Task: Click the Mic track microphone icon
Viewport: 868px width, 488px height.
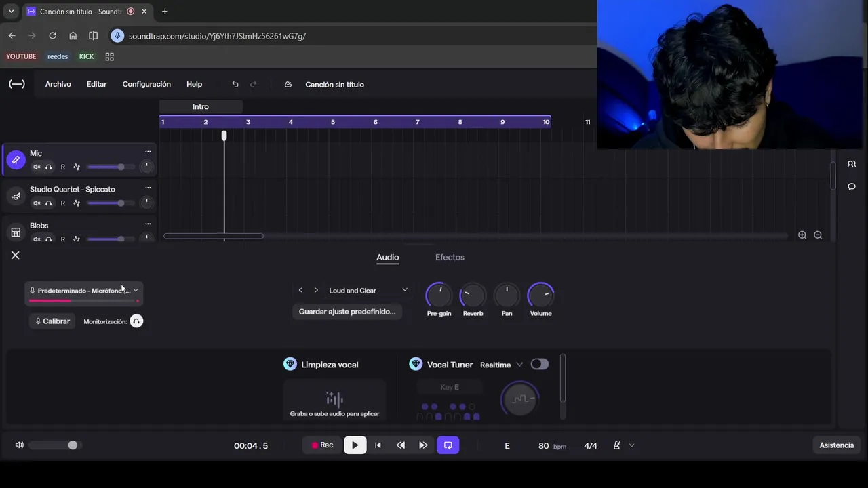Action: 16,160
